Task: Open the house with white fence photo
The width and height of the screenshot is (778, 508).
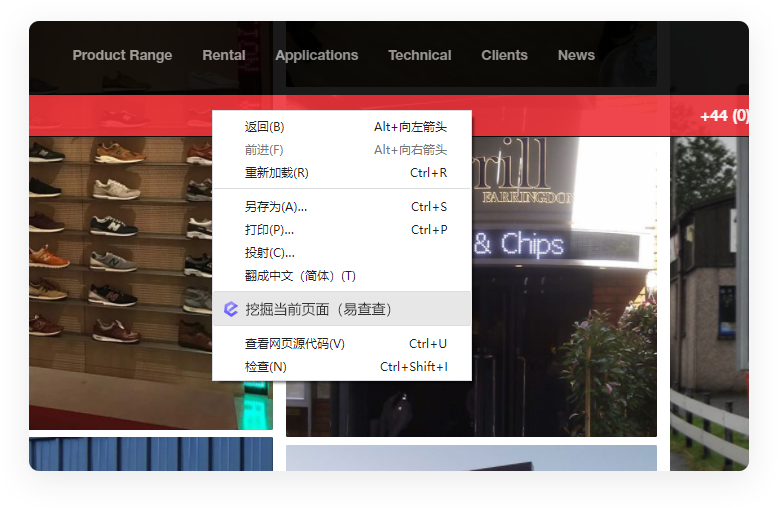Action: click(709, 304)
